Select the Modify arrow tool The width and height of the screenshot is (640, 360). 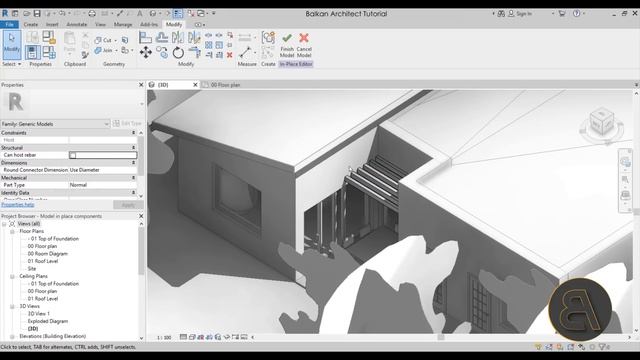11,44
